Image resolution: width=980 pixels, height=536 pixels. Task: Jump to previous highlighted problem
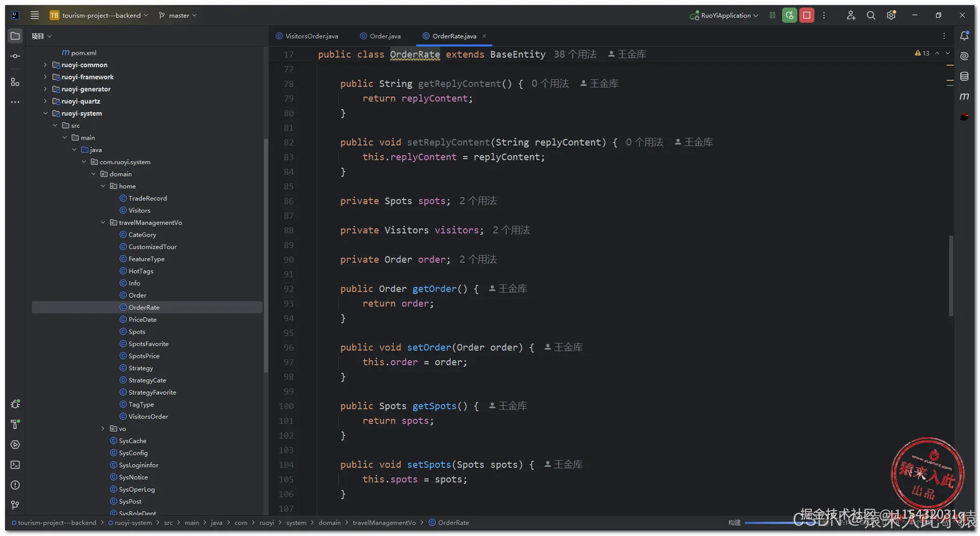[937, 53]
